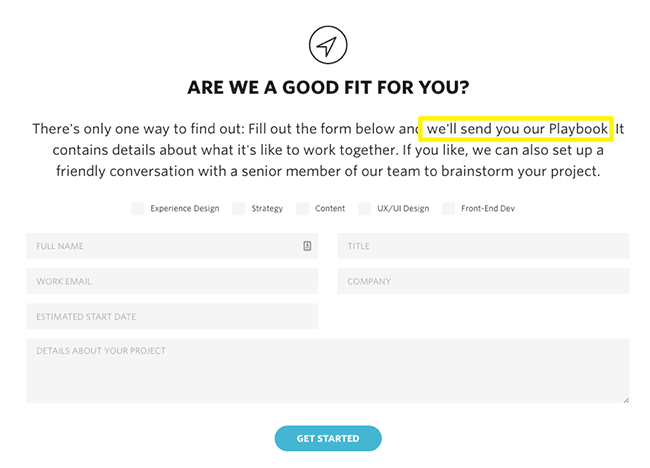Click the Company input field
The image size is (650, 468).
click(x=483, y=281)
